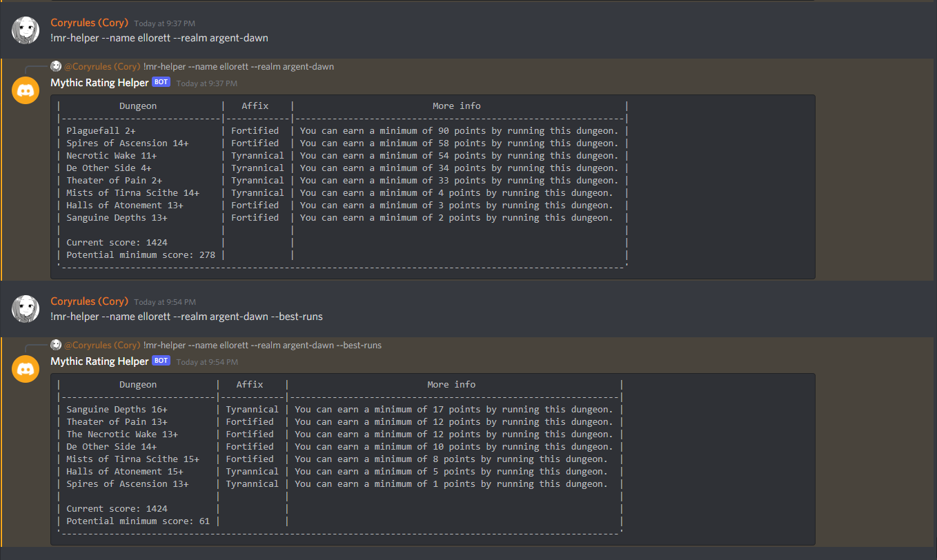Click Affix header in first table
The width and height of the screenshot is (937, 560).
[x=255, y=106]
